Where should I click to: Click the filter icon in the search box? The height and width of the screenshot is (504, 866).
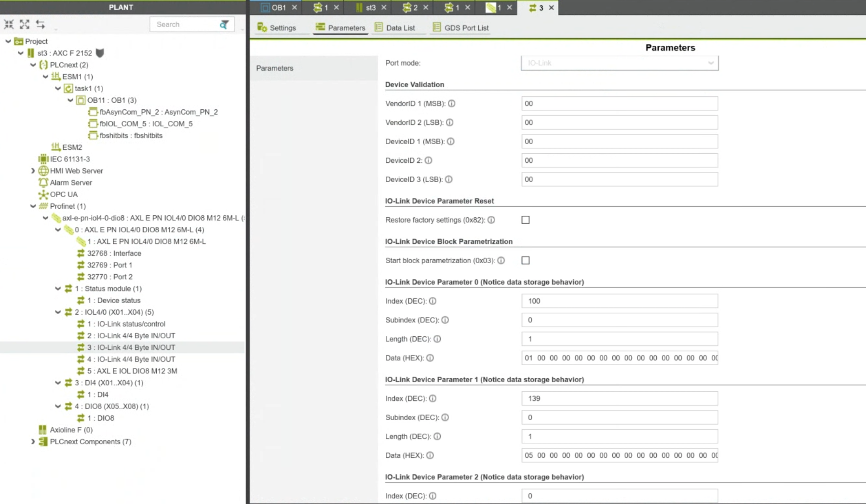coord(224,25)
